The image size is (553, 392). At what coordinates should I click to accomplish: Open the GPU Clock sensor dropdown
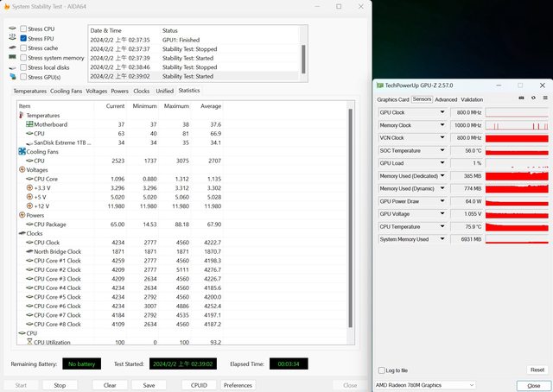tap(444, 112)
